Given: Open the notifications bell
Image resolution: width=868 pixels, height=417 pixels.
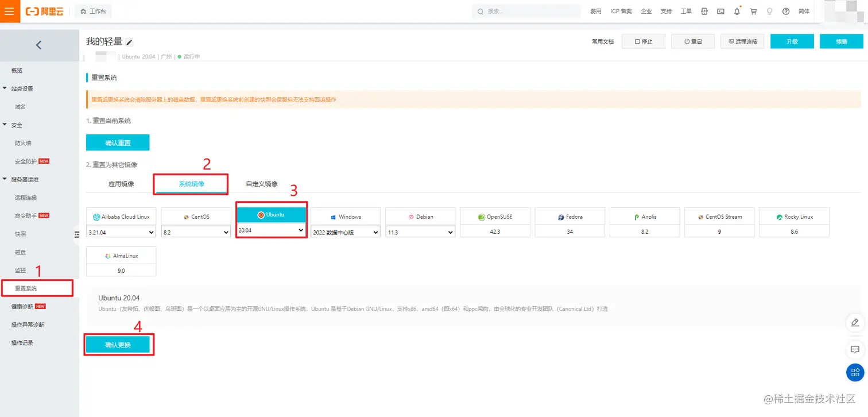Looking at the screenshot, I should tap(737, 11).
